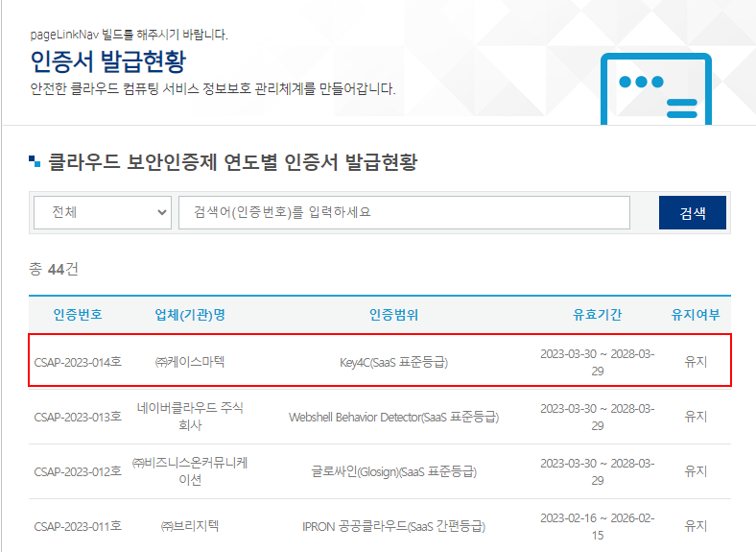Click validity period 2023-02-16 ~ 2026-02-15

click(597, 526)
